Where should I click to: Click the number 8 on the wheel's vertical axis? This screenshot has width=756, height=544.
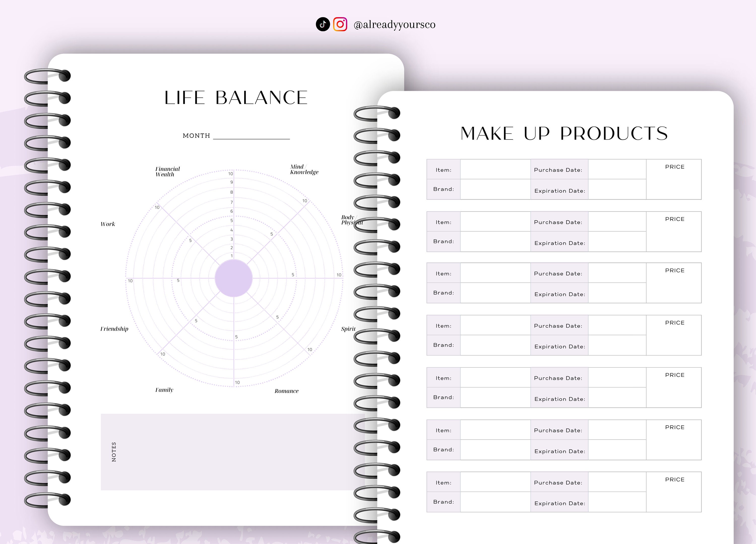(x=232, y=192)
